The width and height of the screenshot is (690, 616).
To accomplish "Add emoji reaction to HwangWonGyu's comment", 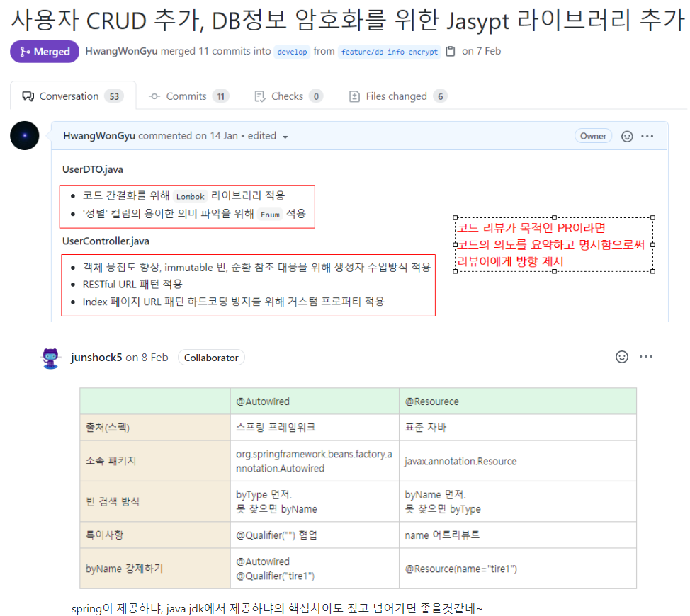I will (x=627, y=137).
